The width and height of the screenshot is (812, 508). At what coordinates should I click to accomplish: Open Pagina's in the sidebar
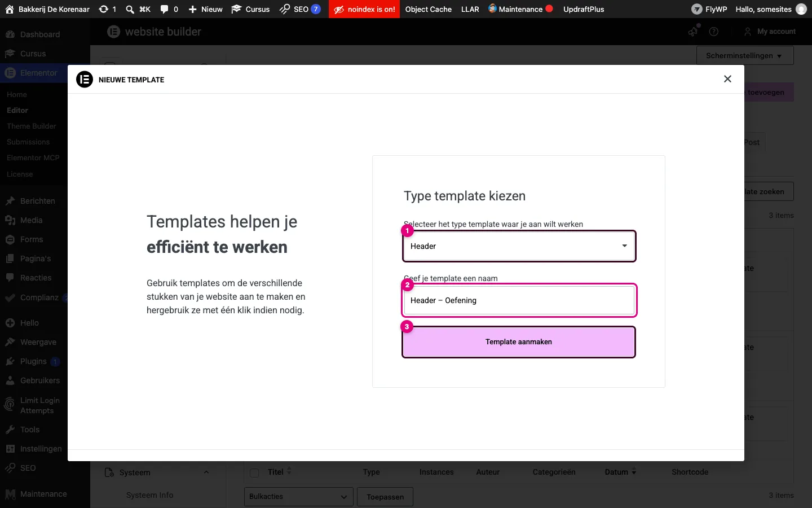36,259
